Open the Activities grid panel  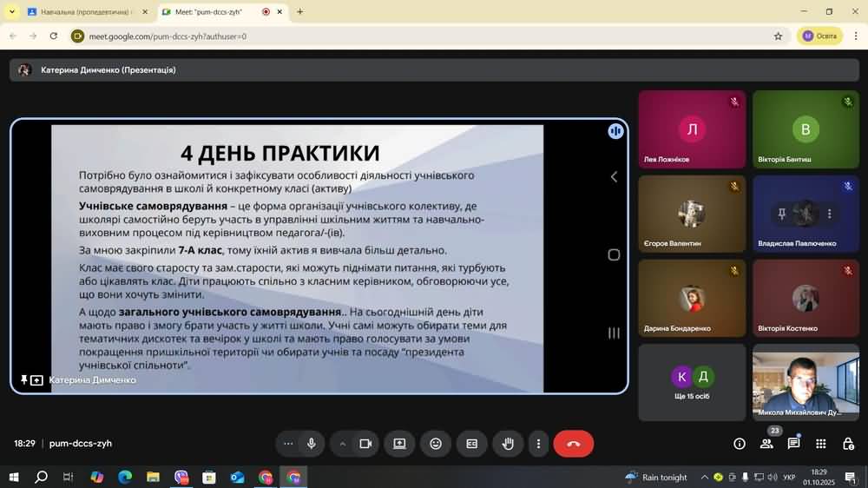tap(820, 444)
